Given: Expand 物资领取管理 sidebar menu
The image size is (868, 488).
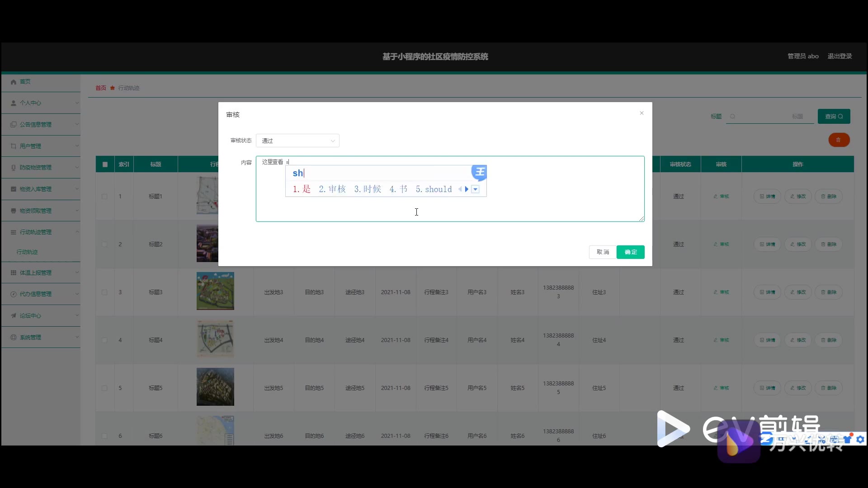Looking at the screenshot, I should click(x=41, y=211).
